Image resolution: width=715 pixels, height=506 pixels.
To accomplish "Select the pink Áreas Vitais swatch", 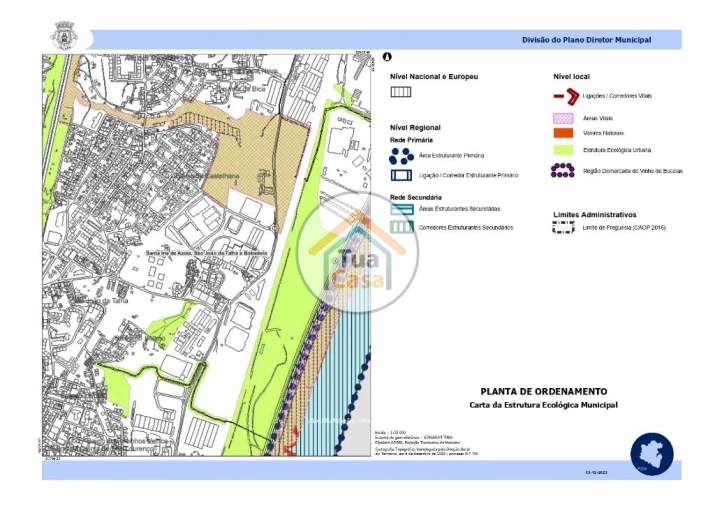I will pos(564,118).
